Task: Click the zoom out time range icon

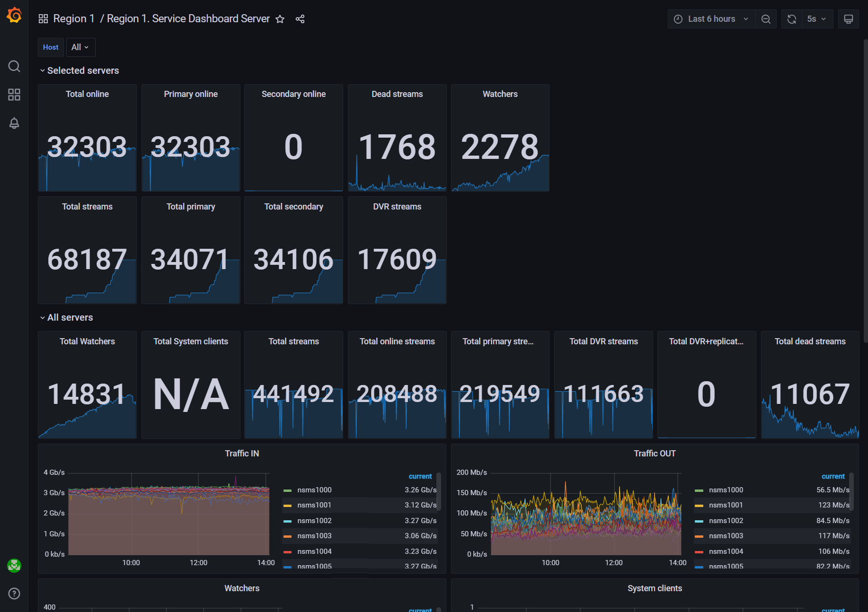Action: [766, 19]
